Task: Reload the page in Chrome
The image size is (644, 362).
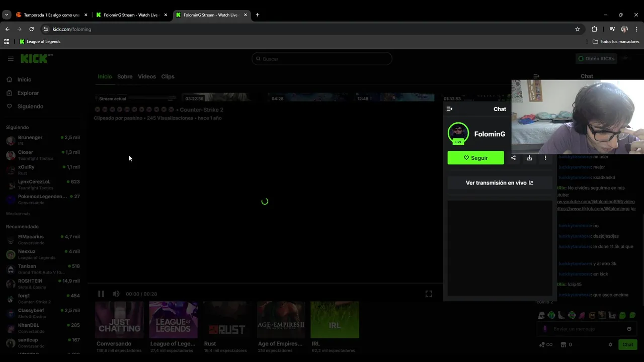Action: pos(31,29)
